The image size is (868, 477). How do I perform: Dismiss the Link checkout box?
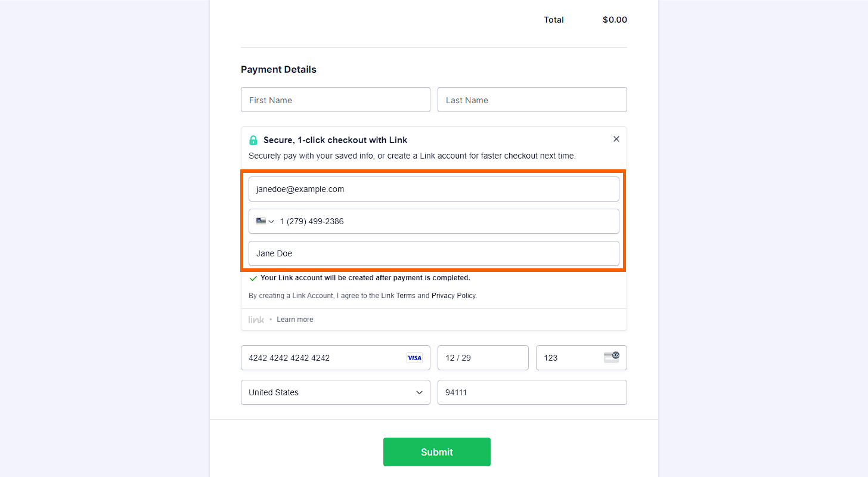(616, 139)
